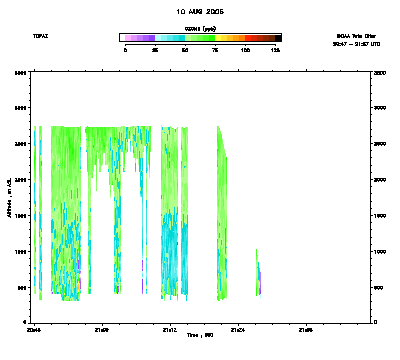This screenshot has height=360, width=400.
Task: Select the colorbar tick label 125
Action: (275, 50)
